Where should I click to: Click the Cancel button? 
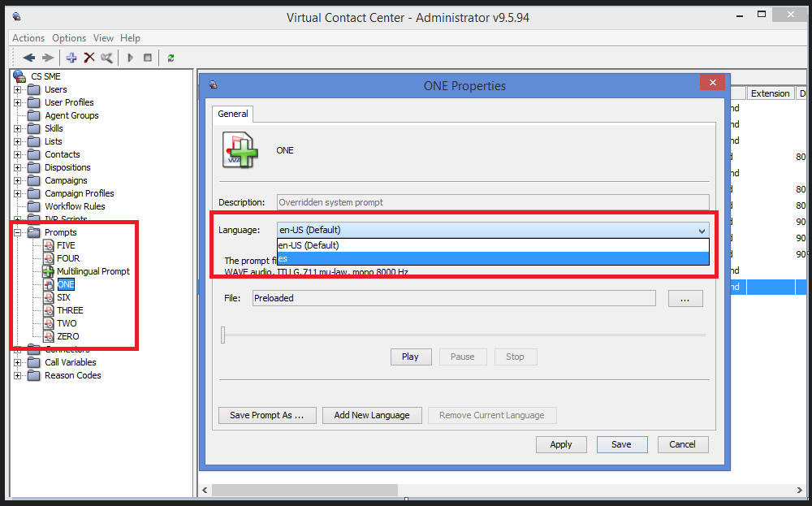pos(683,444)
